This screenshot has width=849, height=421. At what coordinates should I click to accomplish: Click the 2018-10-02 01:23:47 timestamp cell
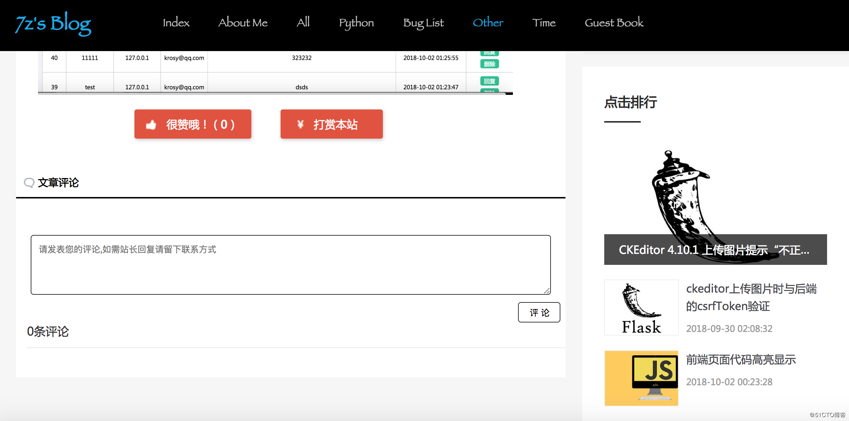431,87
